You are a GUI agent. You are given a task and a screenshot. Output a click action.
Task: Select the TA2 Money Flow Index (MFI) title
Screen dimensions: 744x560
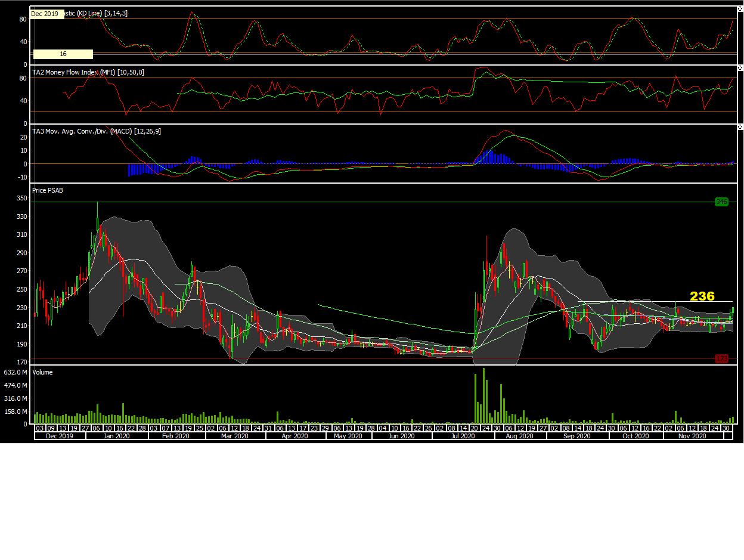88,72
